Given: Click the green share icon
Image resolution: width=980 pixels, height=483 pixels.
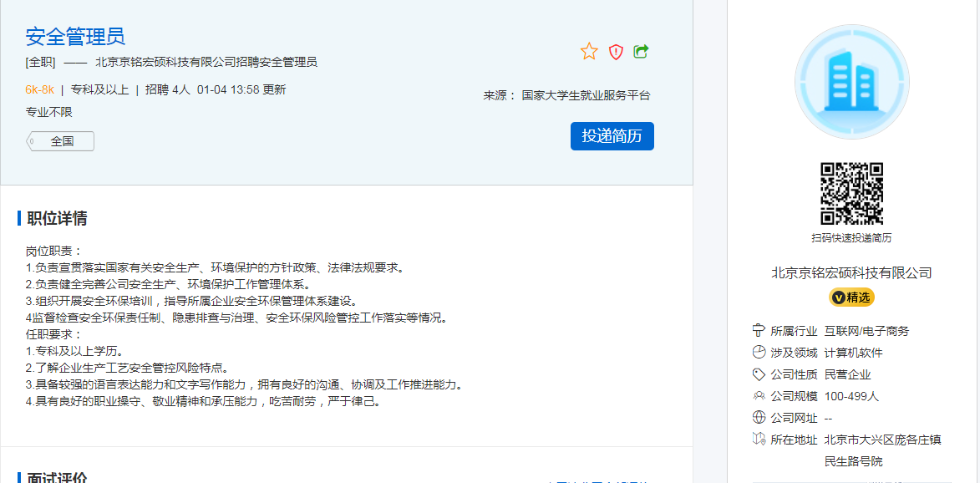Looking at the screenshot, I should (x=641, y=52).
